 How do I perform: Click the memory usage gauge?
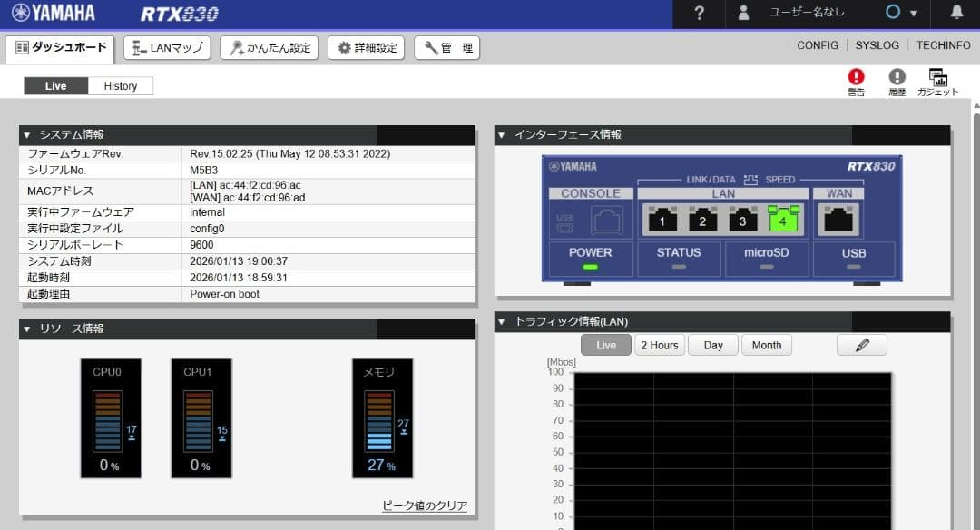382,417
